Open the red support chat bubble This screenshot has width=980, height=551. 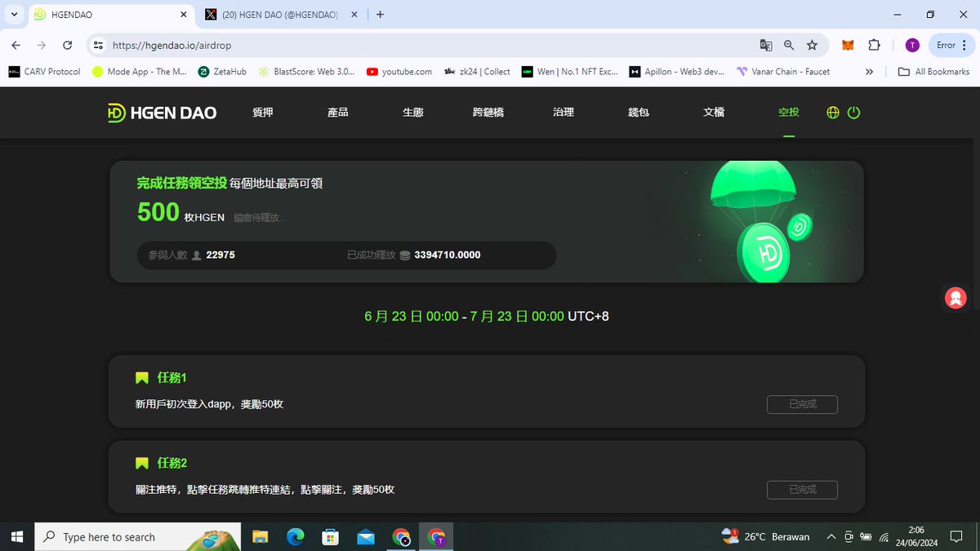click(x=955, y=298)
